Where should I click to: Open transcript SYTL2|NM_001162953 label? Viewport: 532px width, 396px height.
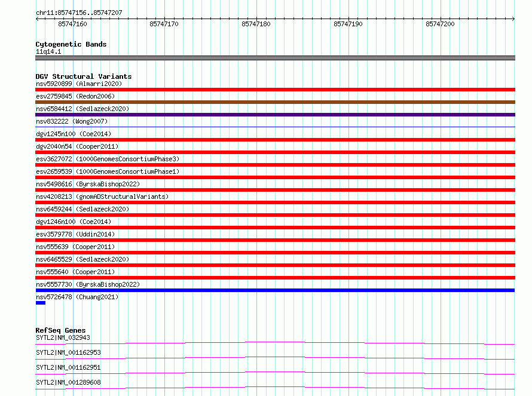coord(68,352)
